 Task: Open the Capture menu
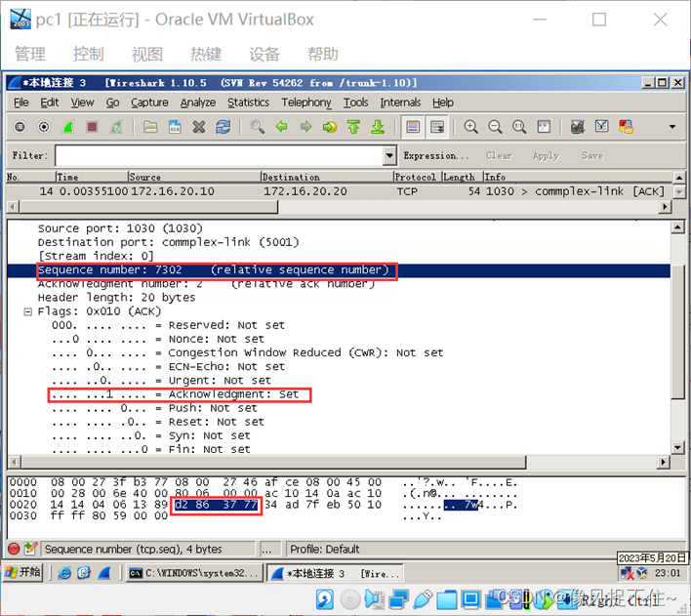click(149, 103)
